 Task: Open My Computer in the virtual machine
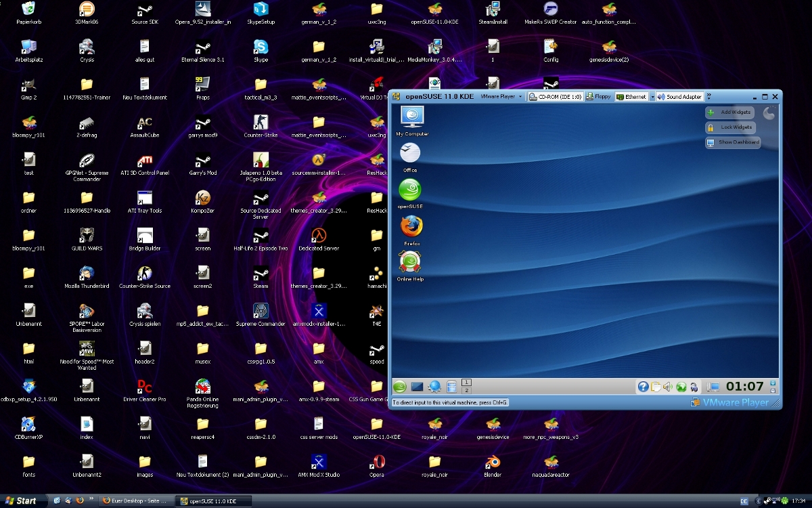click(x=411, y=117)
